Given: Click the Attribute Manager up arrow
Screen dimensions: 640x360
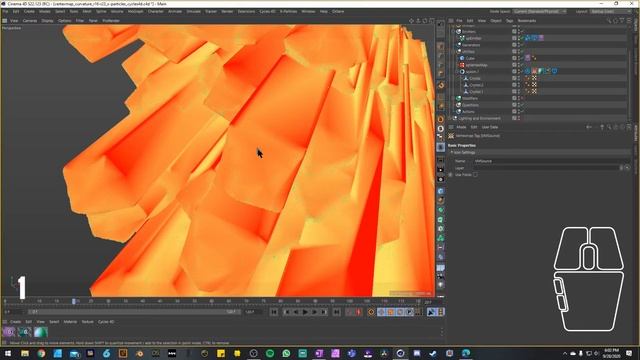Looking at the screenshot, I should point(602,127).
